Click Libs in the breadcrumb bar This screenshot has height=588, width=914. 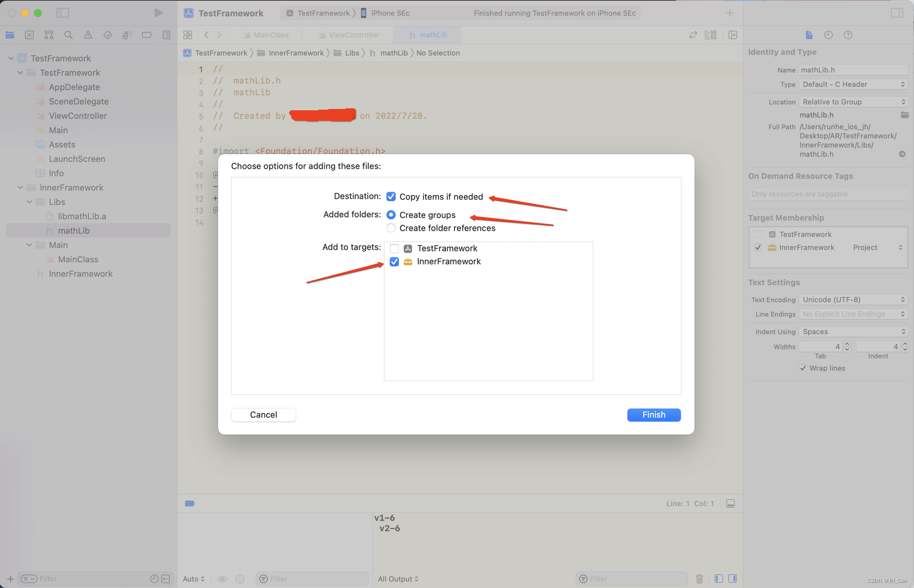(346, 53)
